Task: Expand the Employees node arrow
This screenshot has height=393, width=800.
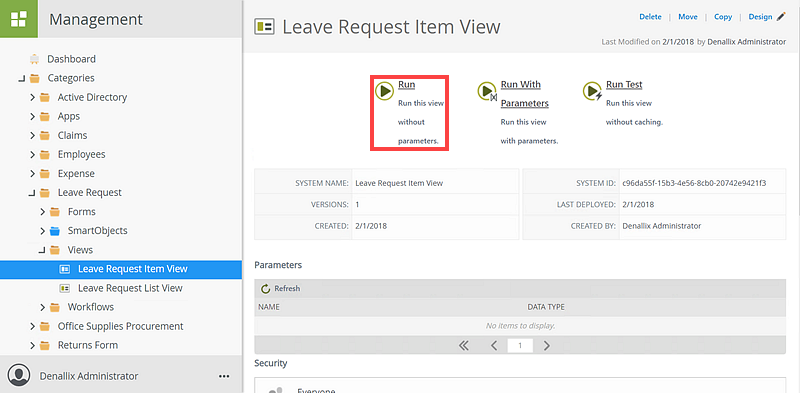Action: pyautogui.click(x=32, y=154)
